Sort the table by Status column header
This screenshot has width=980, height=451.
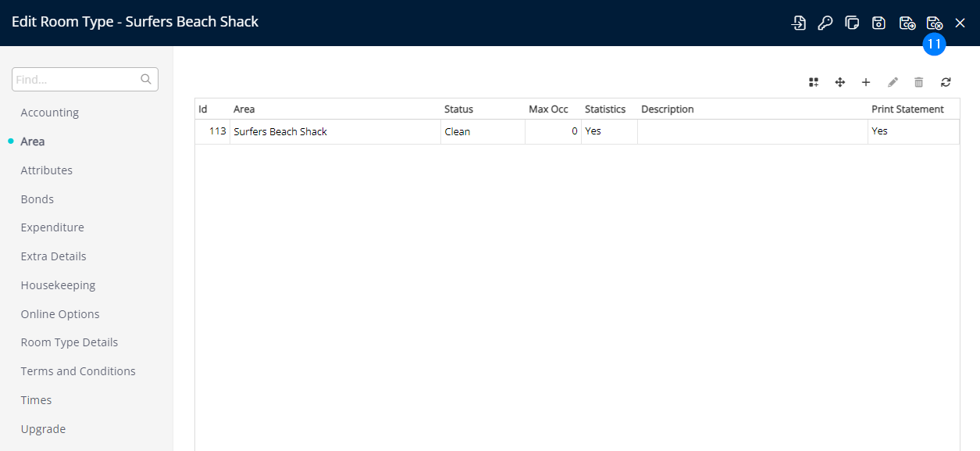(x=458, y=109)
